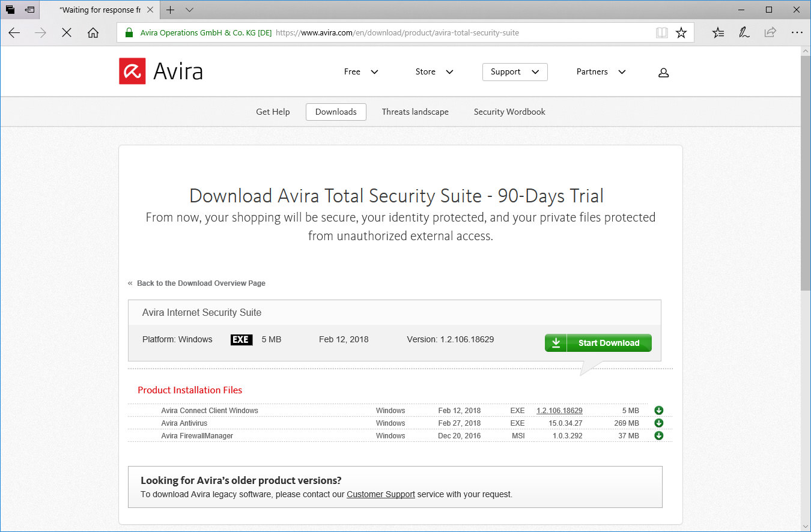Click the Avira Connect Client Windows row name
Viewport: 811px width, 532px height.
click(210, 411)
